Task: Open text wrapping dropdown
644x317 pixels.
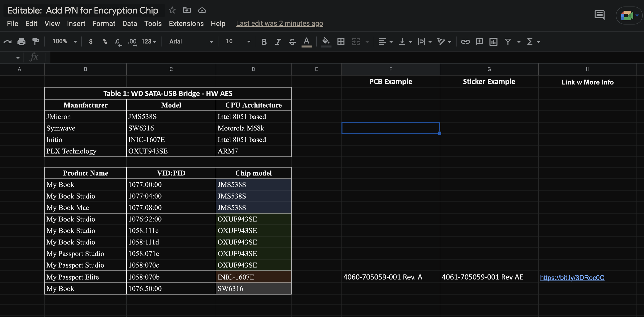Action: pyautogui.click(x=425, y=41)
